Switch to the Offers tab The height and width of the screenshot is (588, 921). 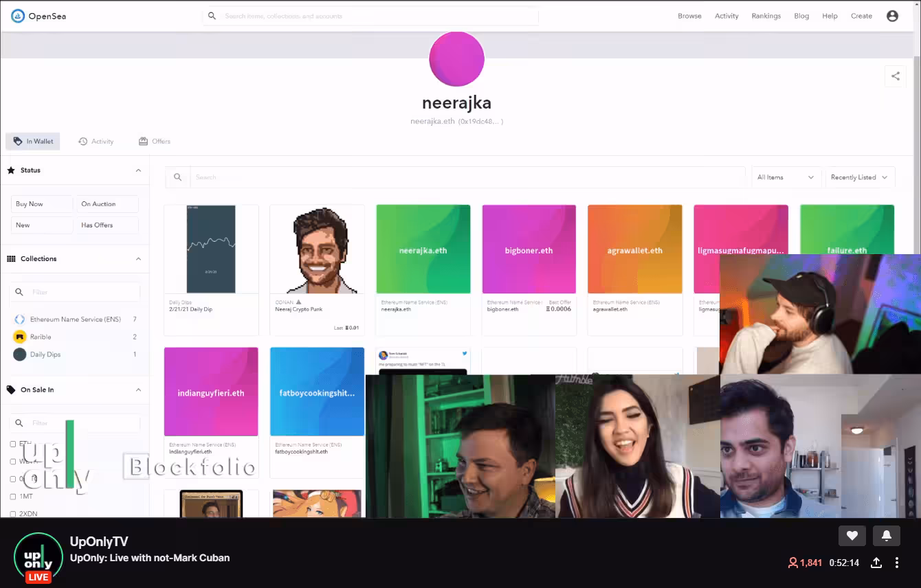point(155,142)
